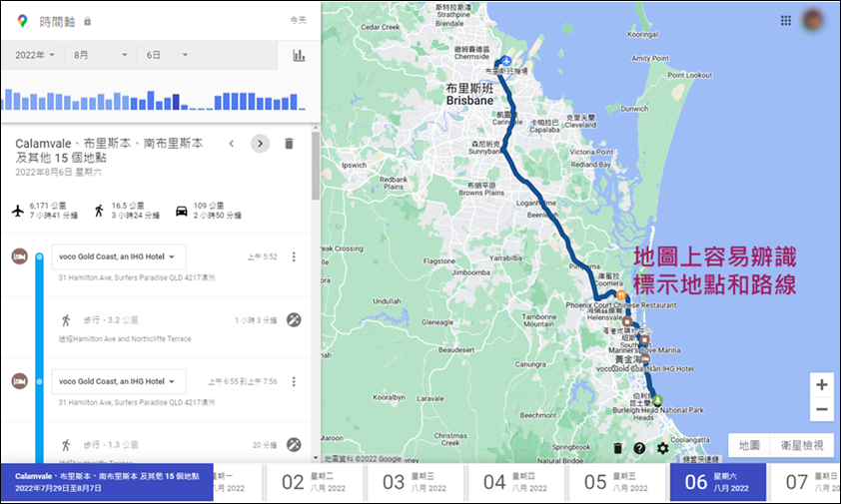Click the Brisbane city label on the map

click(x=469, y=95)
